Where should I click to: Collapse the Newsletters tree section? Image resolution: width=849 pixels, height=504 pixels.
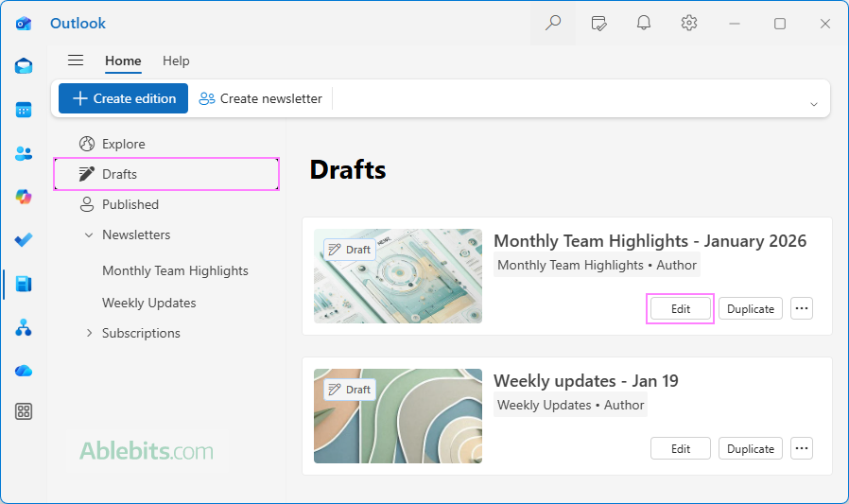(x=89, y=235)
